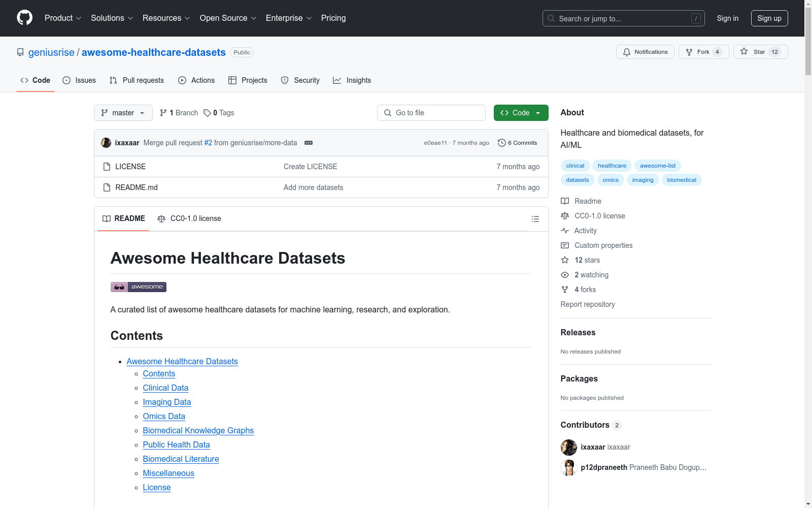Click ixaxaar avatar in commit row
Image resolution: width=812 pixels, height=508 pixels.
coord(106,143)
